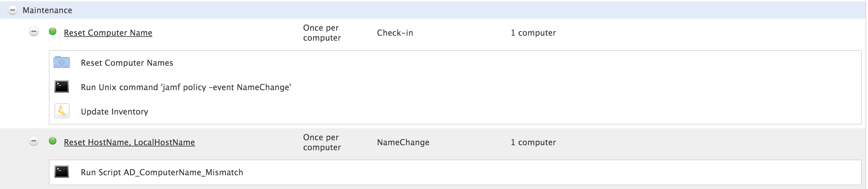Click the green status dot for Reset HostName policy
868x189 pixels.
pos(53,141)
